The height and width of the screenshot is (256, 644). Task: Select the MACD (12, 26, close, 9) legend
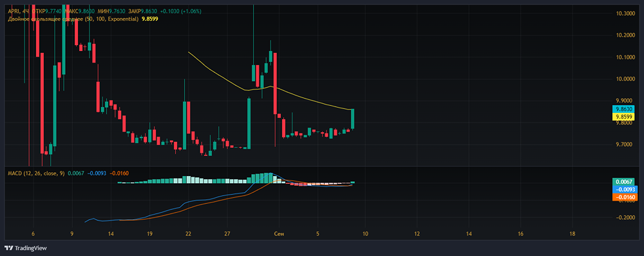coord(36,173)
